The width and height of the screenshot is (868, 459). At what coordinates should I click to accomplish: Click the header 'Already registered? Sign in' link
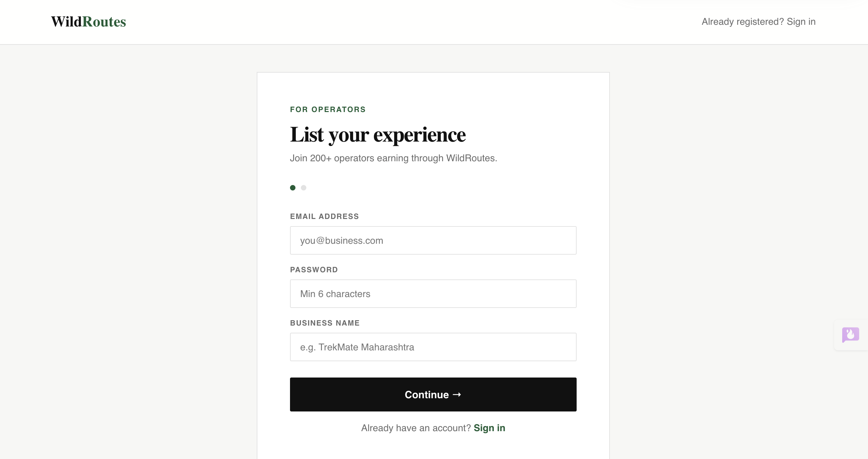pos(759,22)
